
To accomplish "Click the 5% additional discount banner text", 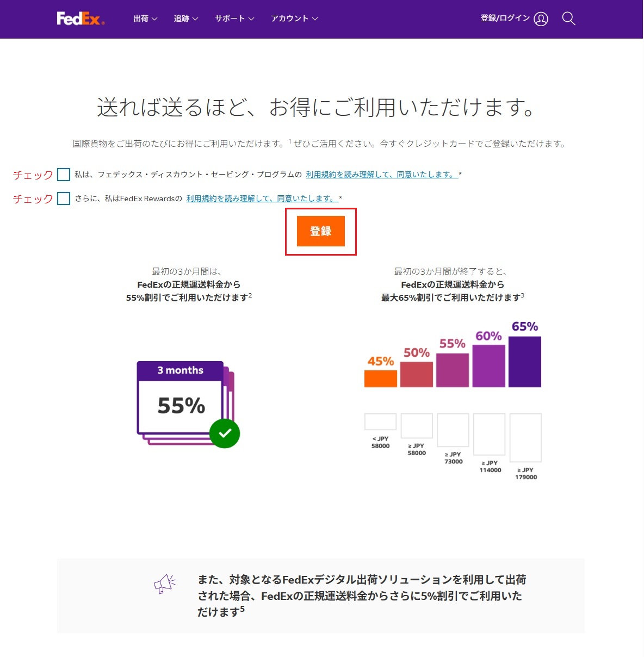I will (362, 596).
